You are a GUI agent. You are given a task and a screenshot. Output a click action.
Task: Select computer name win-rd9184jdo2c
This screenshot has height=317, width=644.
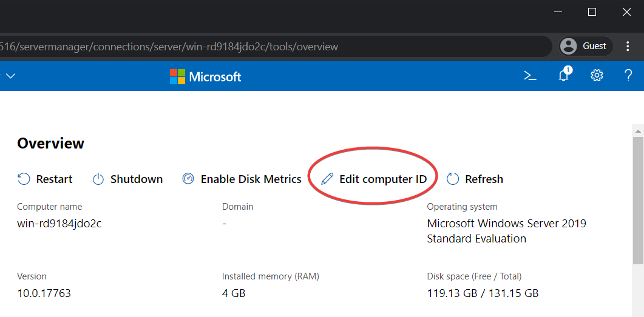coord(59,224)
